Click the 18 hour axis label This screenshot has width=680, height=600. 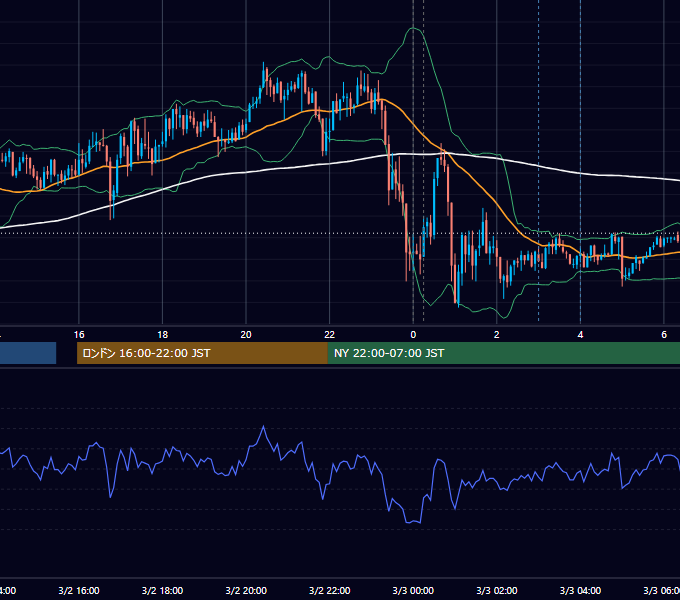tap(163, 335)
